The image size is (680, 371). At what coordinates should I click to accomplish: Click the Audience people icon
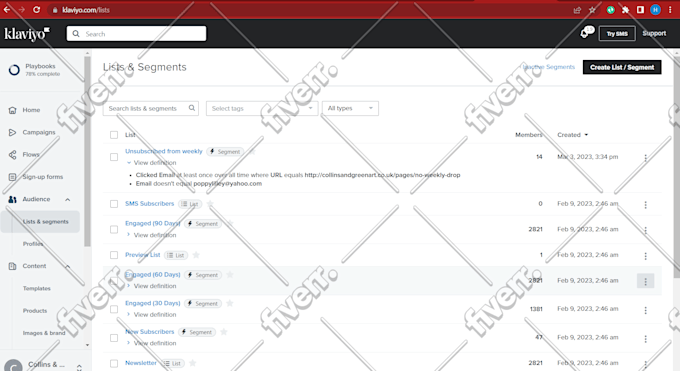pyautogui.click(x=13, y=199)
